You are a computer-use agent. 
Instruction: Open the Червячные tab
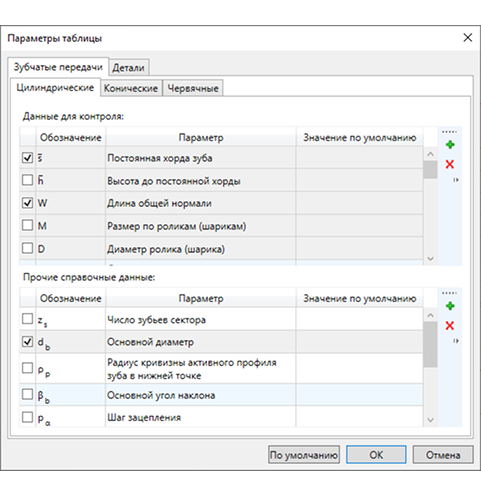(x=193, y=88)
